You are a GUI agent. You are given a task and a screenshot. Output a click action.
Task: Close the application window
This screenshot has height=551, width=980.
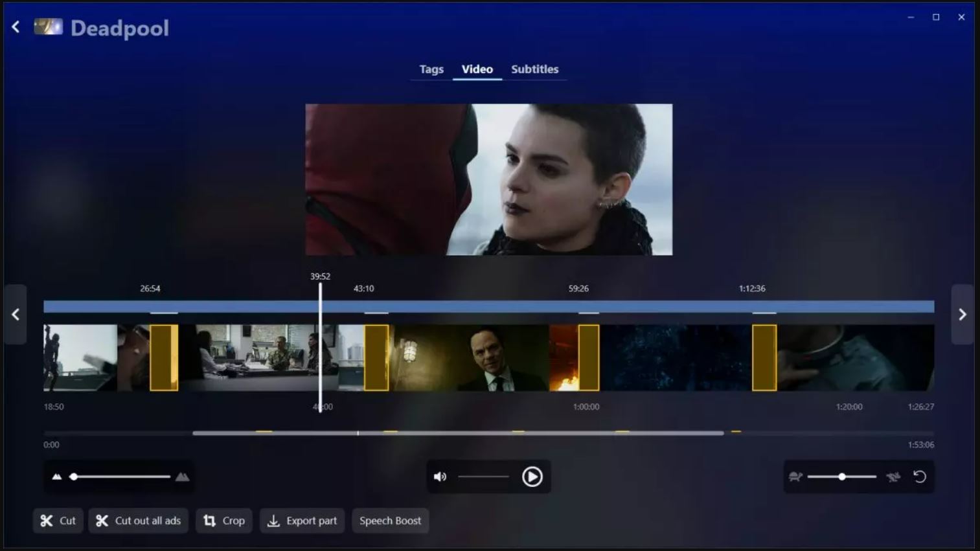point(961,17)
